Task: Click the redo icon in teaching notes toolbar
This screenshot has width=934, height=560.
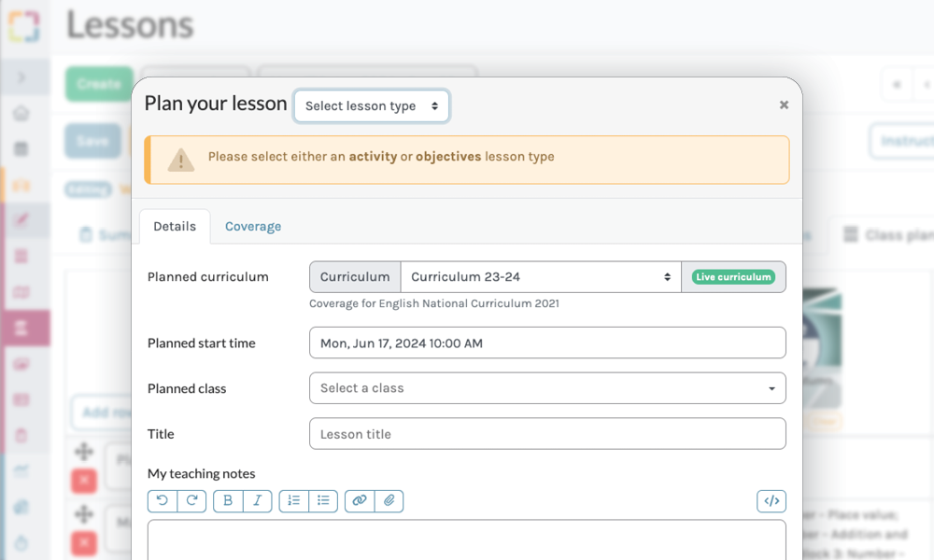Action: click(191, 501)
